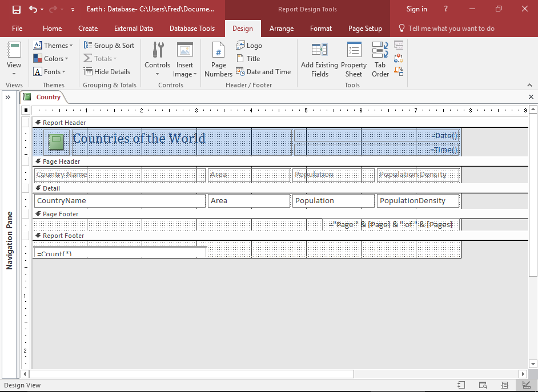This screenshot has width=538, height=392.
Task: Click the Title button in Header / Footer
Action: [x=248, y=58]
